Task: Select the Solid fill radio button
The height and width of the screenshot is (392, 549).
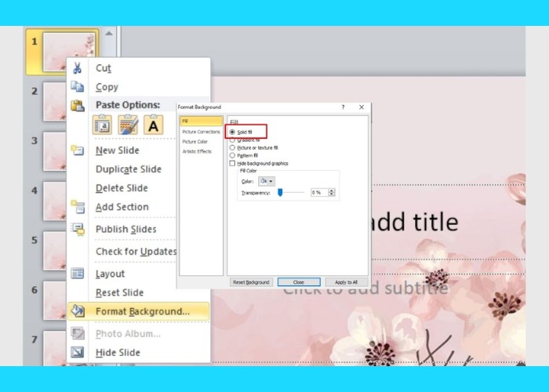Action: click(232, 132)
